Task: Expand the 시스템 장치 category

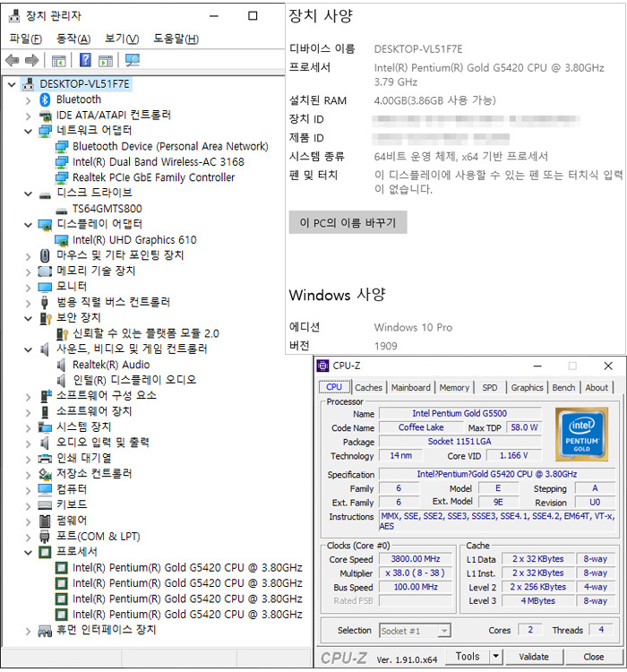Action: coord(29,428)
